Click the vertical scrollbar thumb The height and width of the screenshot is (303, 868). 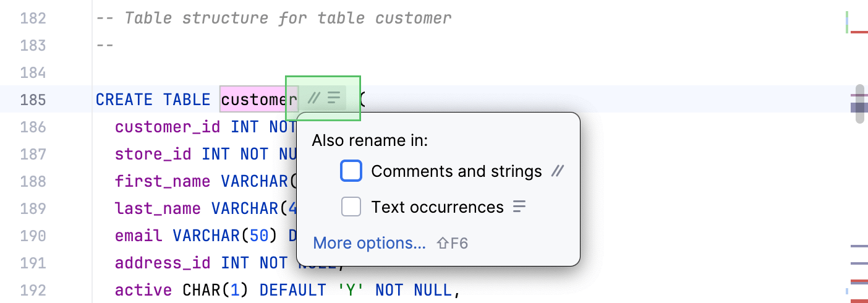pos(859,104)
